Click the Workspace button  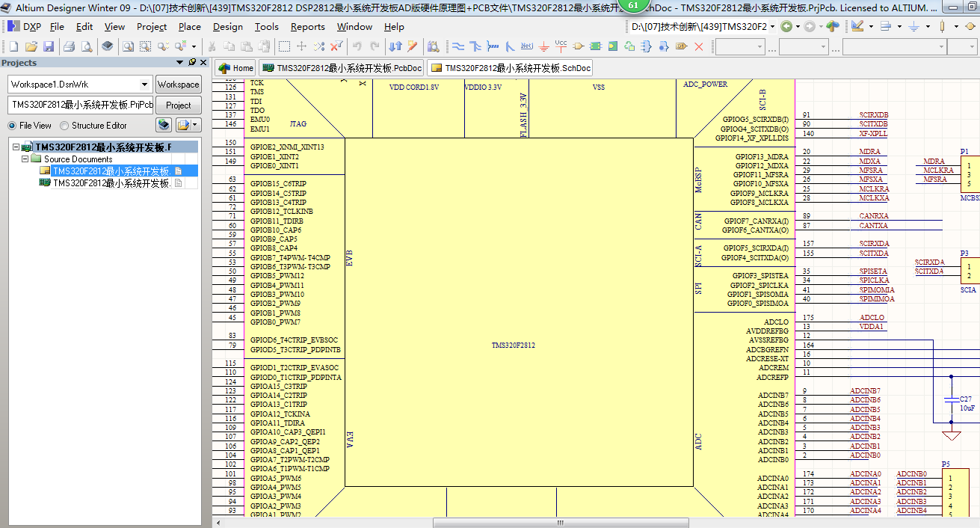(178, 85)
